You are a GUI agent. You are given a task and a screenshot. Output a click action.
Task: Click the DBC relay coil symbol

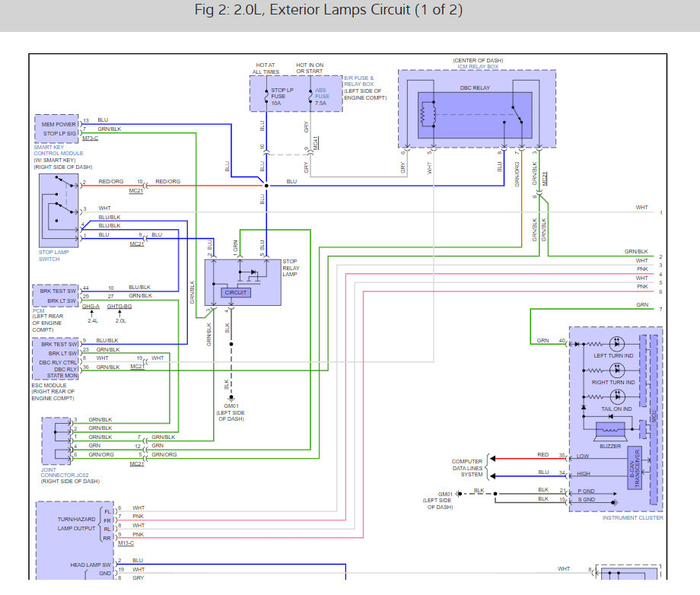point(428,115)
